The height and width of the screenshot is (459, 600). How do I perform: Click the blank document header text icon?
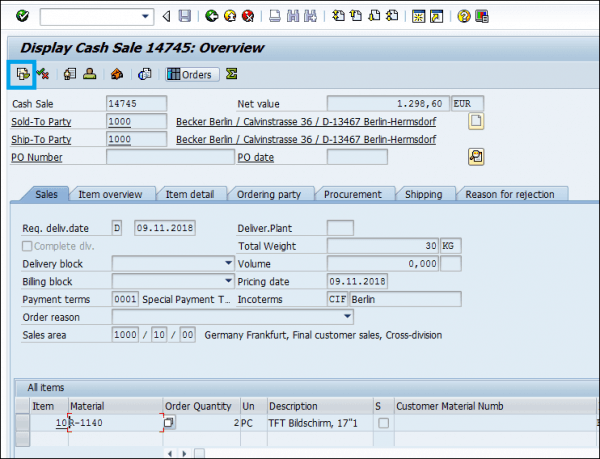476,121
